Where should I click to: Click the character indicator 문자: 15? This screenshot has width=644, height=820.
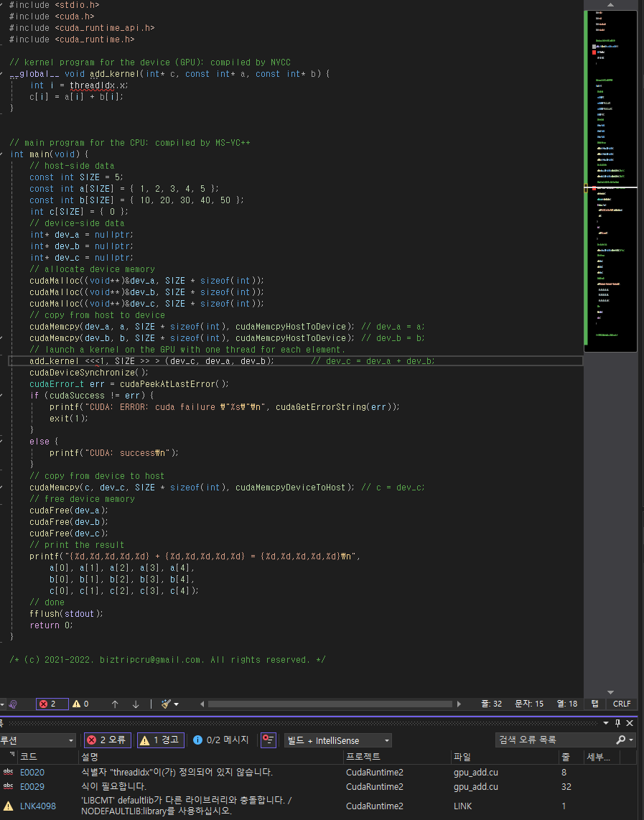click(x=529, y=704)
